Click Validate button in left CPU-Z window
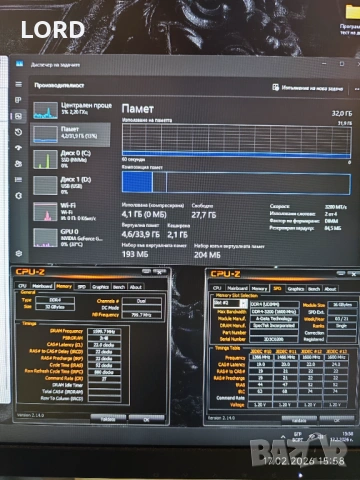The image size is (360, 480). click(x=108, y=419)
